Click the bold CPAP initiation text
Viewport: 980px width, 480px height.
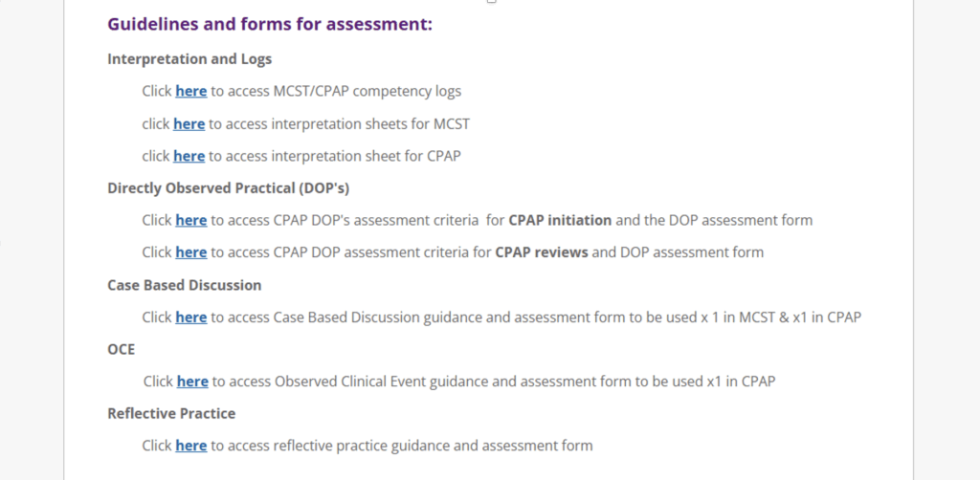(x=560, y=220)
